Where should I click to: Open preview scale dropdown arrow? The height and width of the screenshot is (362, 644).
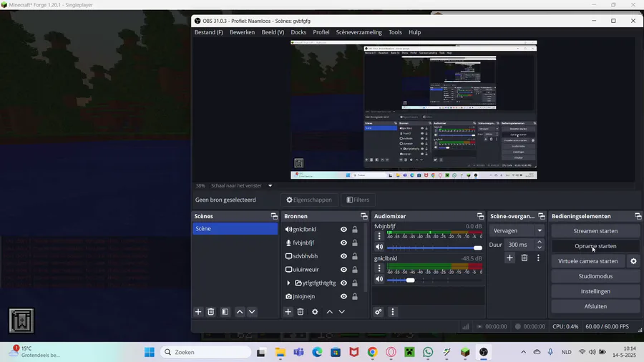point(270,185)
